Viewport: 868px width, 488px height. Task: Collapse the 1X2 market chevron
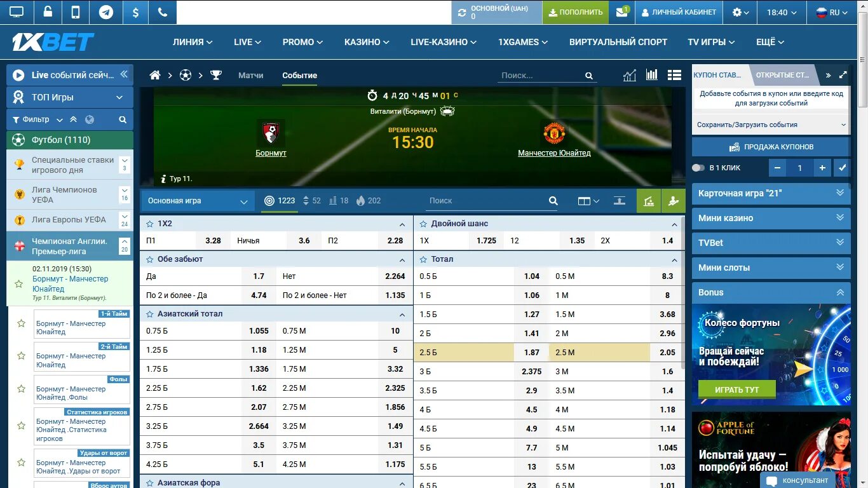[402, 224]
